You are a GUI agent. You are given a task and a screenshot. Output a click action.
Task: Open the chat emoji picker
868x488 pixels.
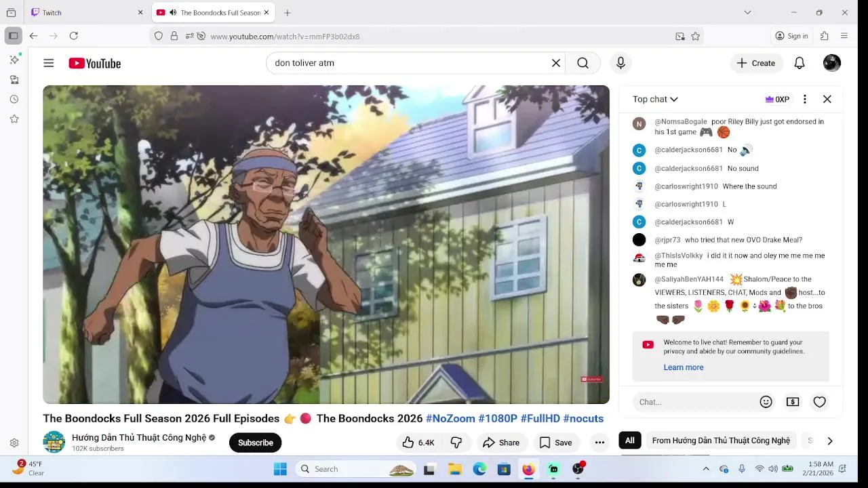point(766,402)
